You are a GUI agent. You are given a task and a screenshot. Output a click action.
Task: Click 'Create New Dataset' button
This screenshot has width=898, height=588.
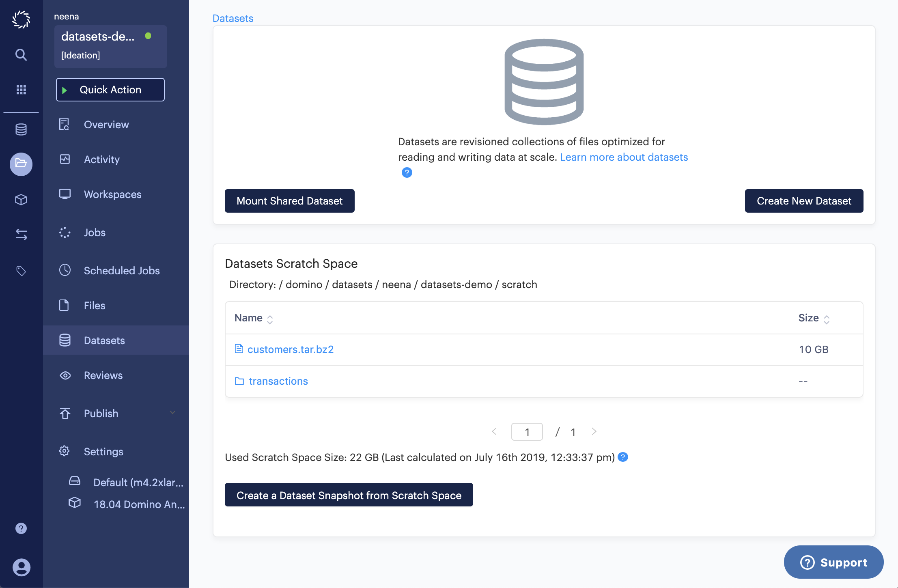tap(803, 201)
